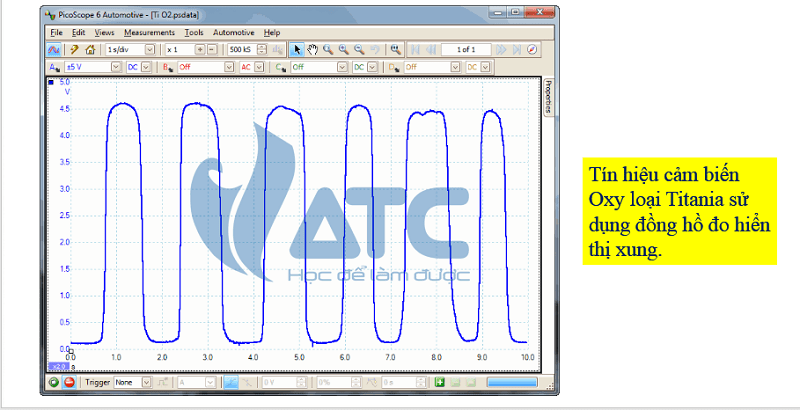
Task: Open the vertical Properties side tab
Action: [x=548, y=99]
